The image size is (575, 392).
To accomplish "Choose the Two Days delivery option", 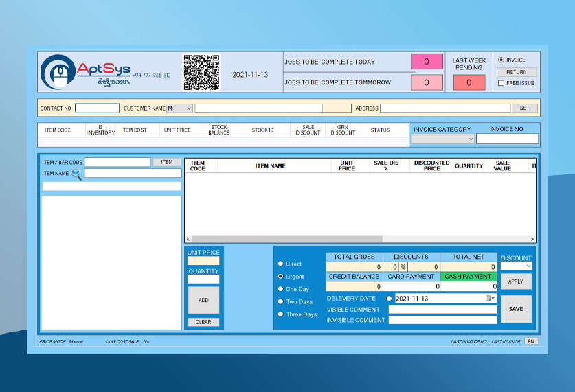I will pos(280,302).
